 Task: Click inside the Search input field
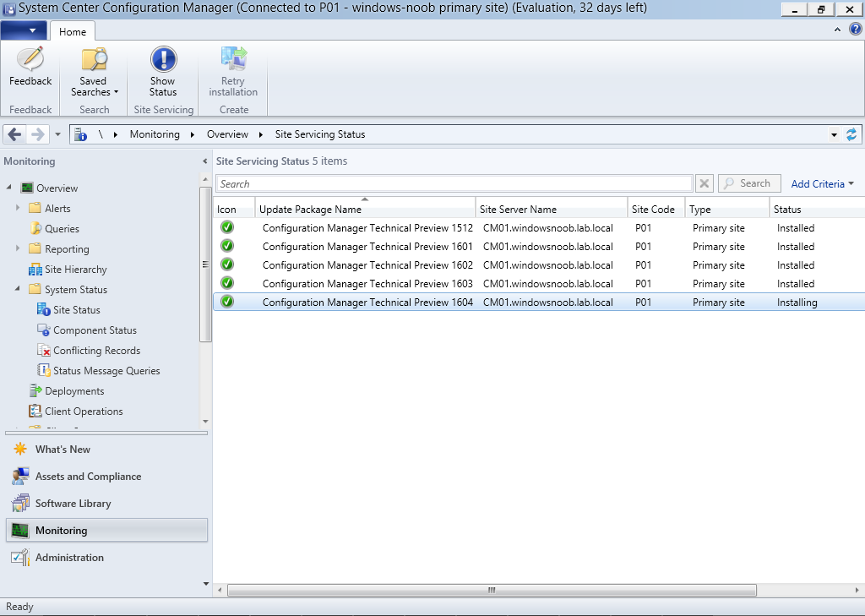[454, 184]
